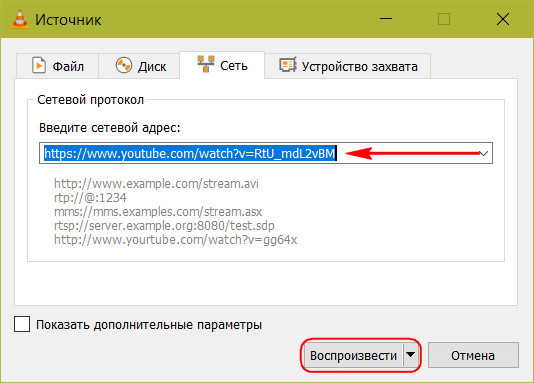This screenshot has height=383, width=534.
Task: Open the Устройство захвата tab
Action: [x=347, y=66]
